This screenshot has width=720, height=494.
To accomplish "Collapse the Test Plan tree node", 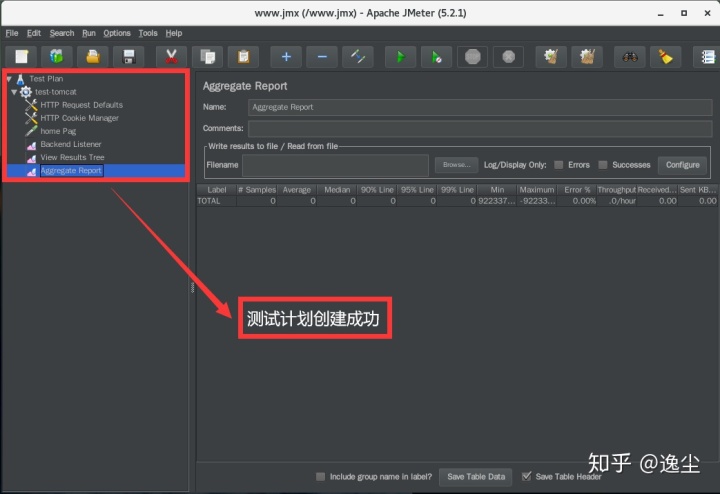I will (9, 79).
